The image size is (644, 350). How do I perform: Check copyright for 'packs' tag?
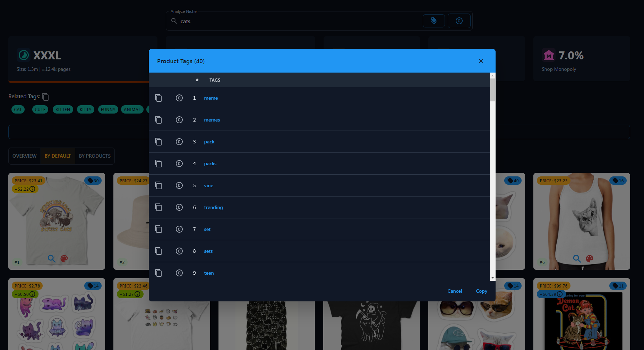pyautogui.click(x=179, y=164)
